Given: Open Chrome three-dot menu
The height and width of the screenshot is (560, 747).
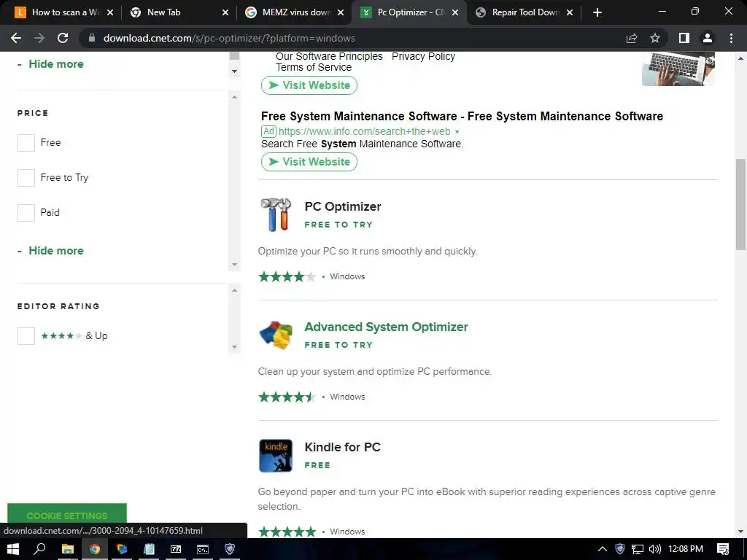Looking at the screenshot, I should pyautogui.click(x=731, y=38).
